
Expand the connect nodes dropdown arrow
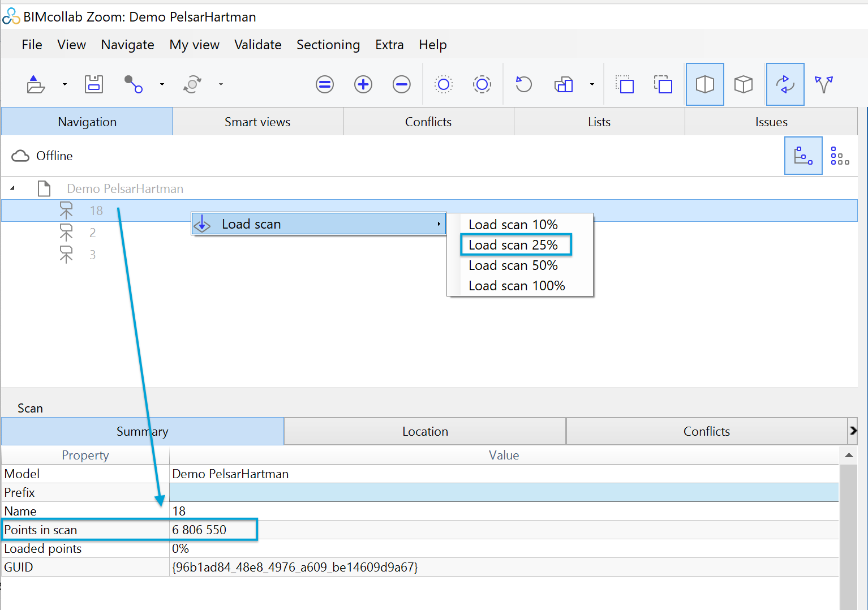[162, 84]
